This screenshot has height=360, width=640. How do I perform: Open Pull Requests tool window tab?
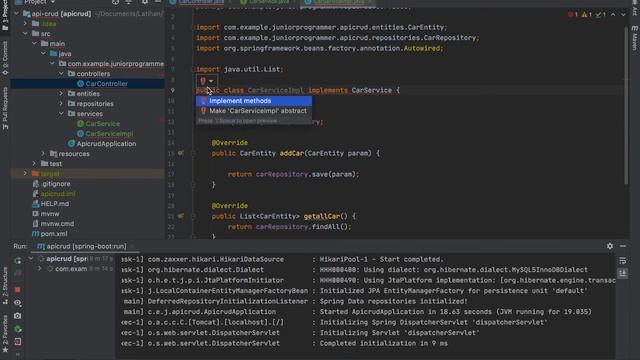pos(5,108)
